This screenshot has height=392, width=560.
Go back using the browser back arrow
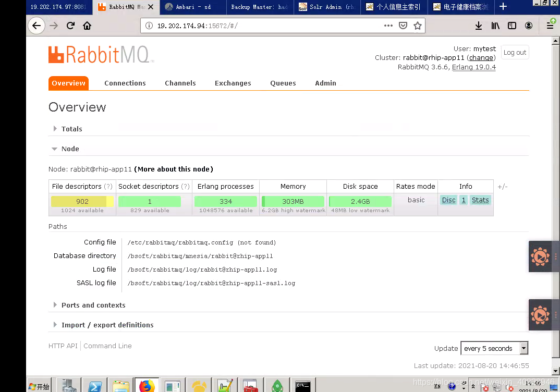click(36, 26)
